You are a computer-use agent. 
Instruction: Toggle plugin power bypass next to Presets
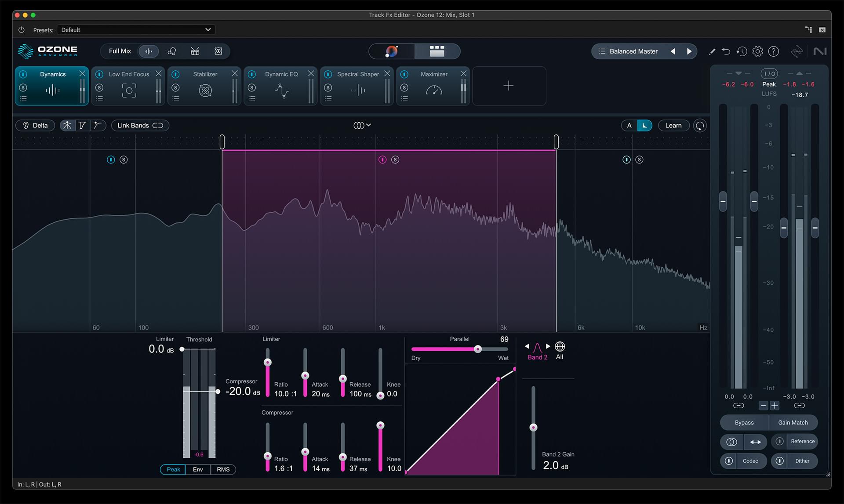pos(21,30)
